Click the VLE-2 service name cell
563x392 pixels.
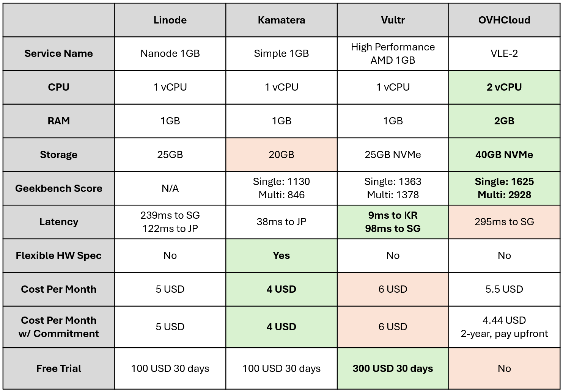504,53
